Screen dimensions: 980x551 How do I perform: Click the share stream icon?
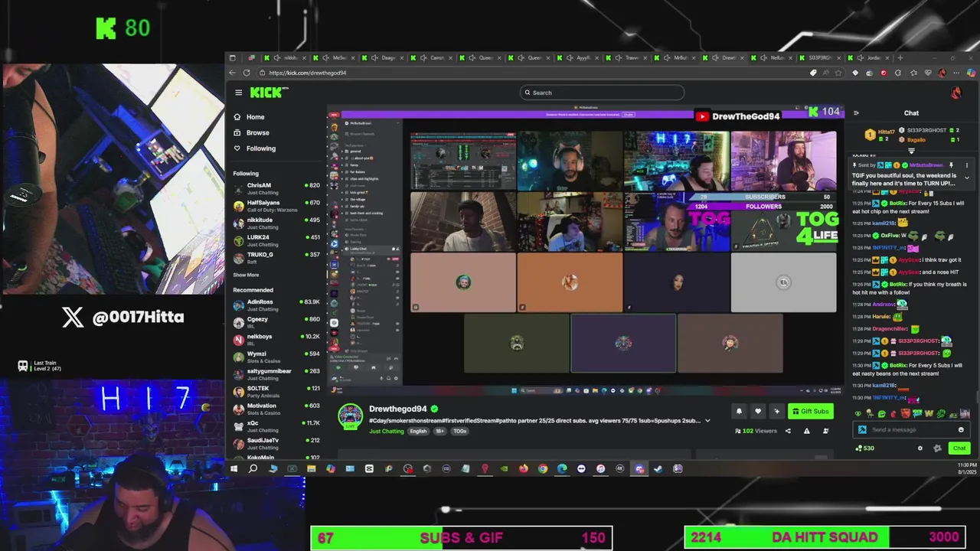788,431
